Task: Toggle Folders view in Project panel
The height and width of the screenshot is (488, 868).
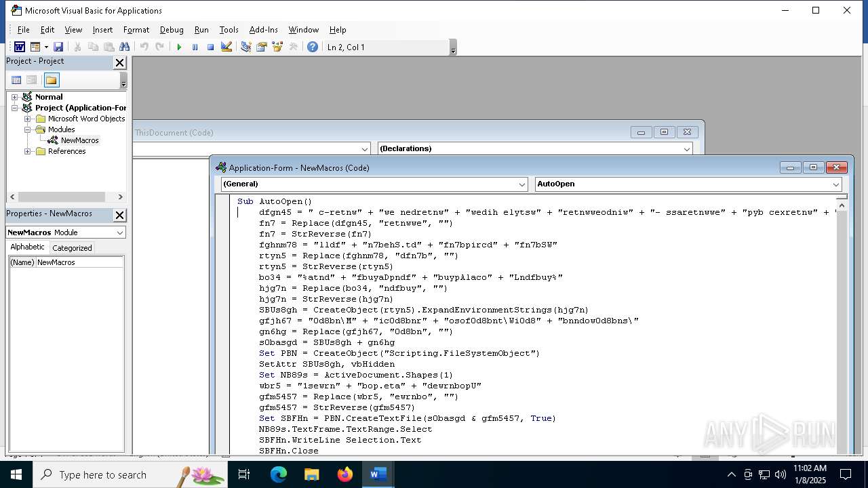Action: click(x=52, y=80)
